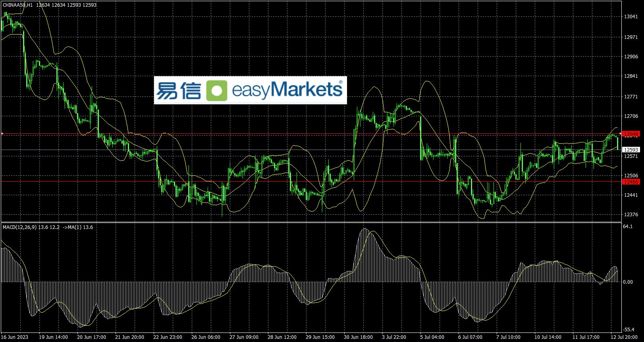Screen dimensions: 644x342
Task: Select the red 12648 price level tag
Action: tap(631, 134)
